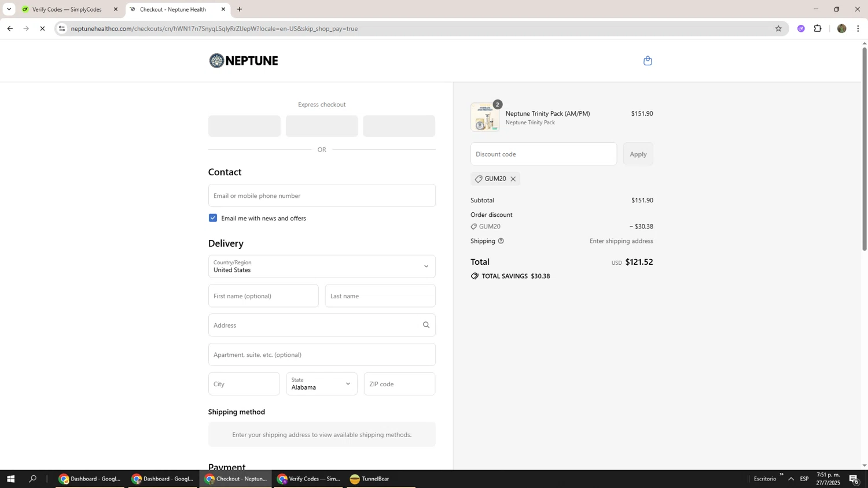Viewport: 868px width, 488px height.
Task: Click the first express checkout button
Action: click(244, 126)
